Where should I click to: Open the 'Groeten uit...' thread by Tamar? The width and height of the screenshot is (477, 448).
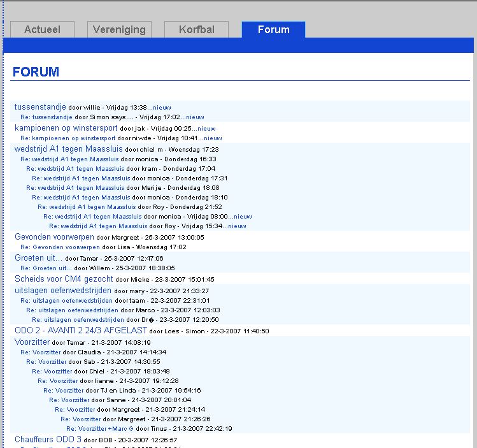click(38, 258)
